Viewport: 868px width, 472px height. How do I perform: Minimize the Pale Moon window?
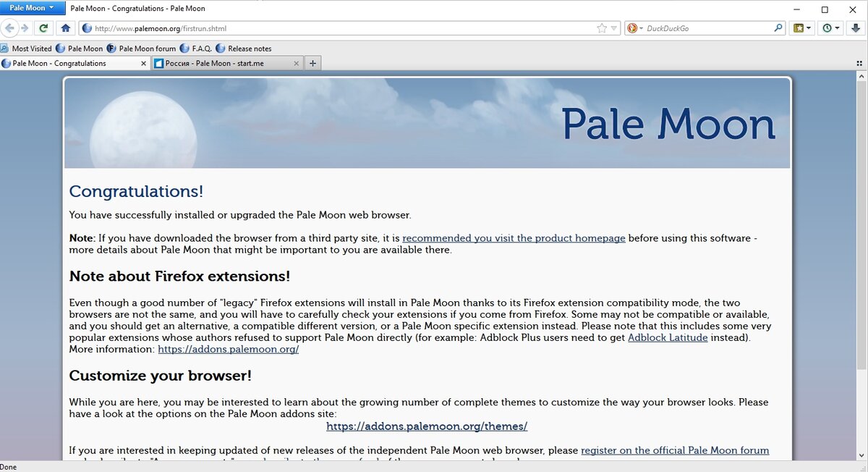tap(796, 9)
